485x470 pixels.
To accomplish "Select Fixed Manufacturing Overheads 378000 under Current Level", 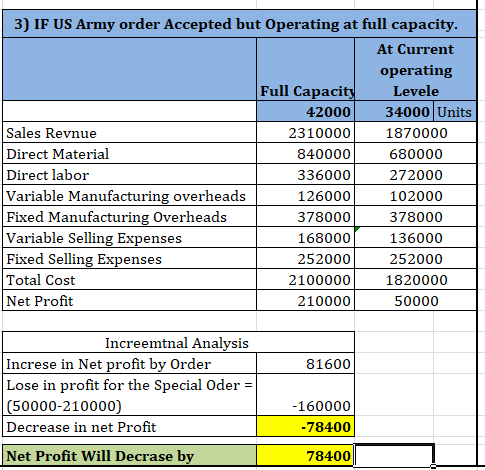I will pyautogui.click(x=415, y=216).
